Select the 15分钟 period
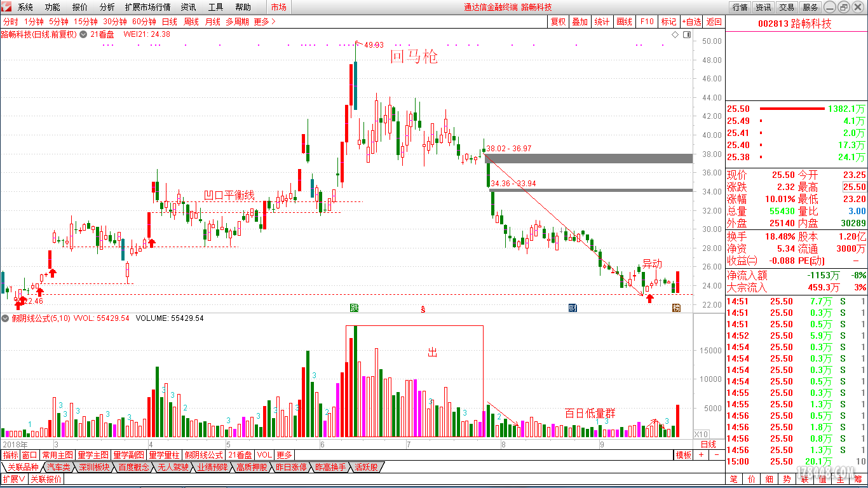Viewport: 868px width, 488px height. (x=85, y=22)
